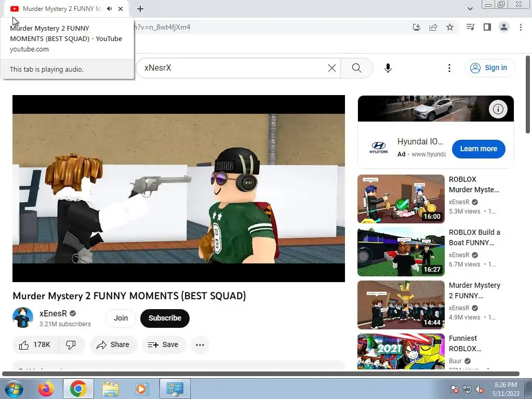The height and width of the screenshot is (399, 532).
Task: Click the share page icon in address bar
Action: pos(433,27)
